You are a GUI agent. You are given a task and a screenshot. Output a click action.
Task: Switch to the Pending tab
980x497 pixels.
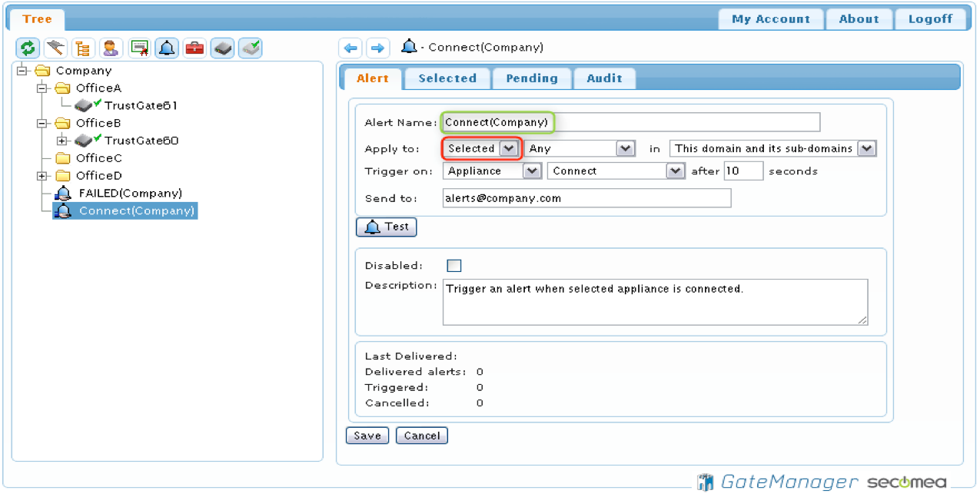click(532, 78)
